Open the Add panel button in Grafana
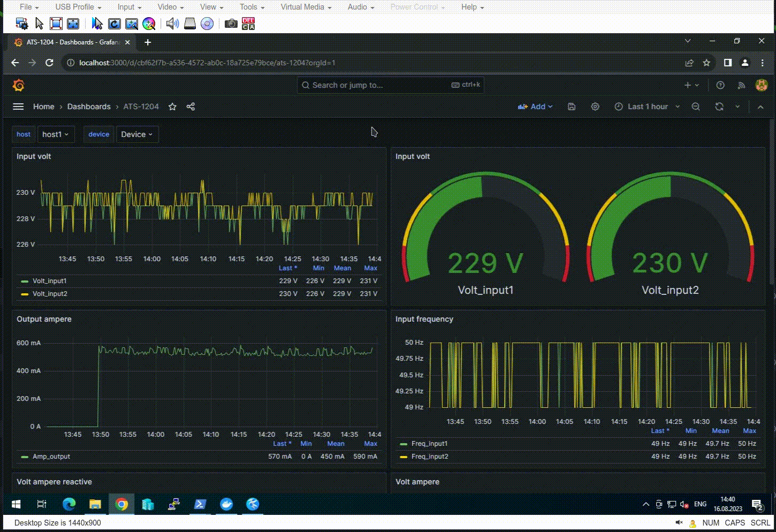The image size is (776, 532). pos(535,107)
